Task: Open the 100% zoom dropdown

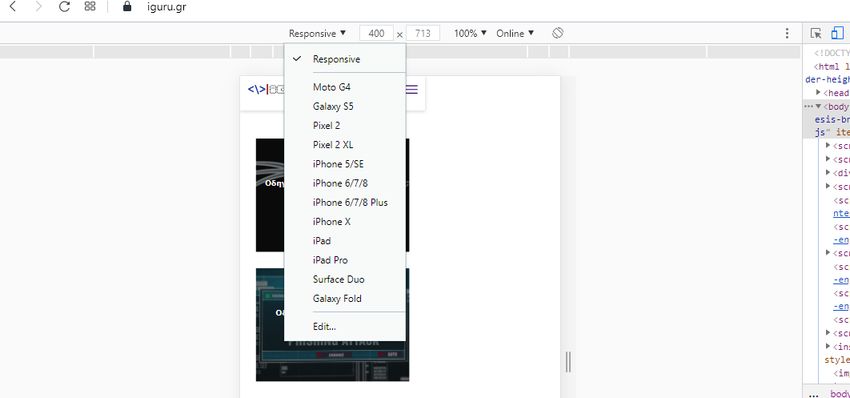Action: [x=470, y=34]
